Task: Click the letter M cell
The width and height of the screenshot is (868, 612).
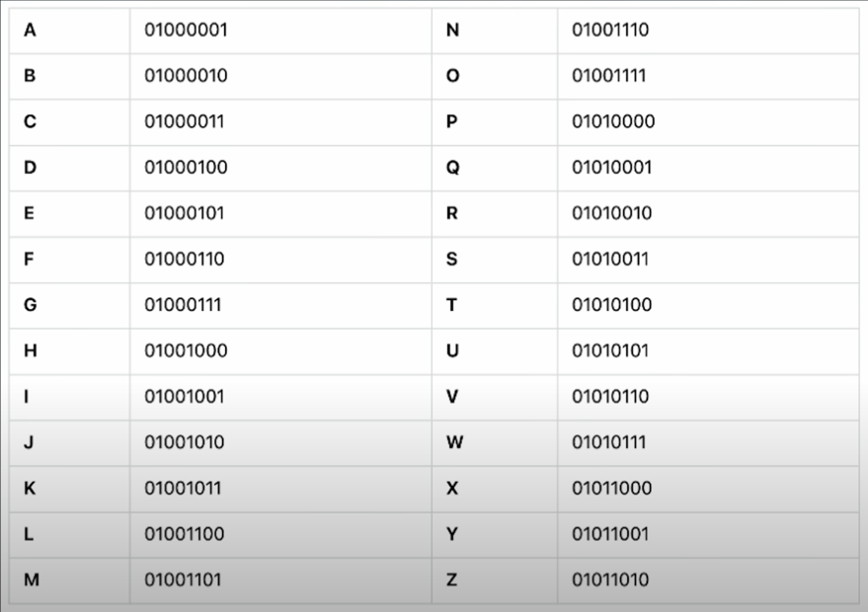Action: pyautogui.click(x=70, y=580)
